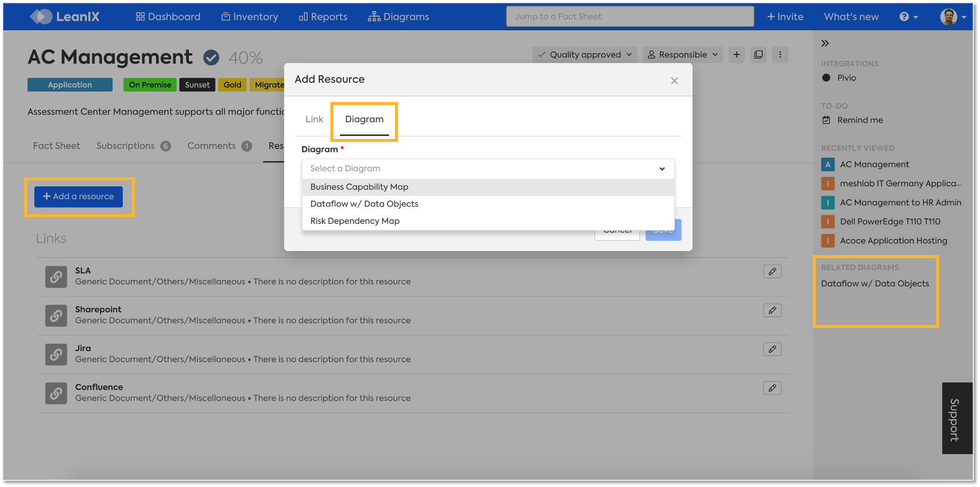Screen dimensions: 980x487
Task: Click Remind me in To-Do
Action: click(860, 120)
